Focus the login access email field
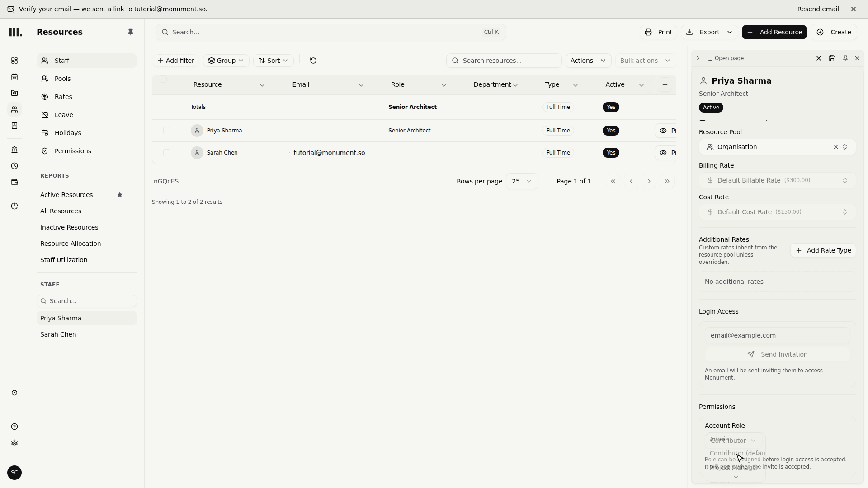This screenshot has height=488, width=868. click(777, 335)
